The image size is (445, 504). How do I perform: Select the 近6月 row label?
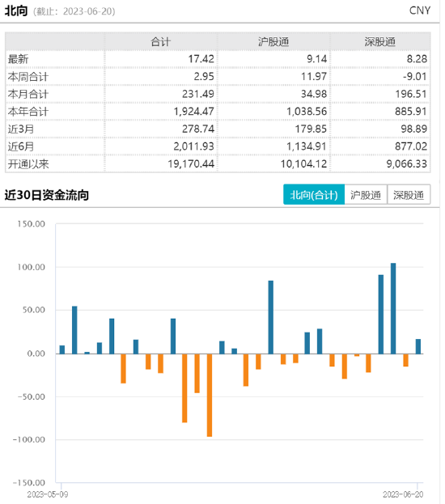coord(21,146)
